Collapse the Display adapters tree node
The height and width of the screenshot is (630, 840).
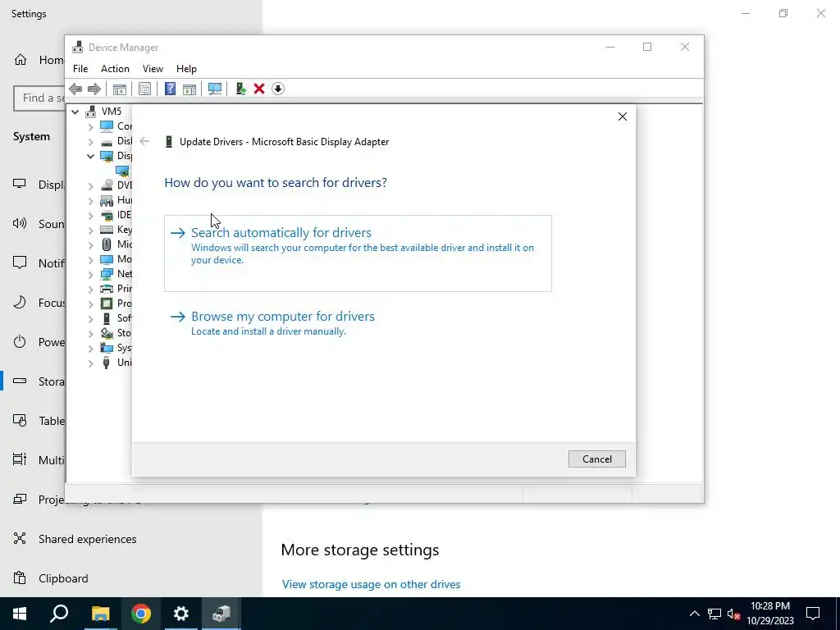tap(90, 156)
